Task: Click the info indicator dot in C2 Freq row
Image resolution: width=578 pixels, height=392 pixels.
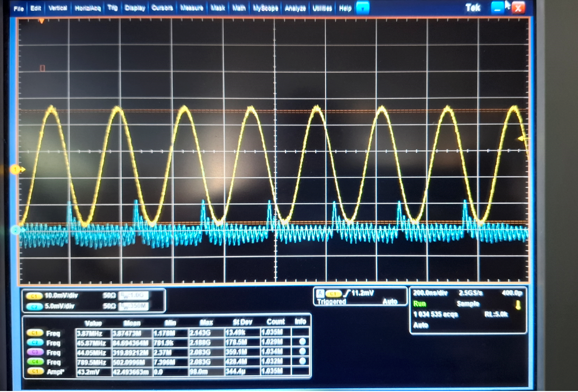Action: 302,342
